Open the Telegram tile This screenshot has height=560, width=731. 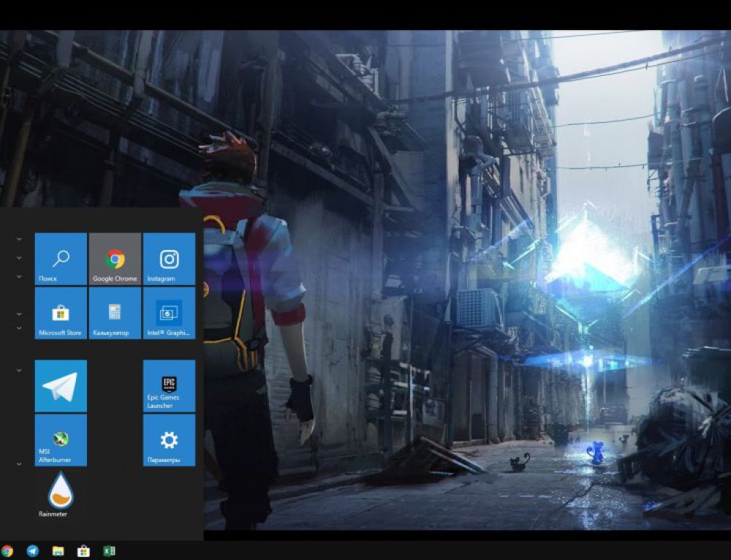click(x=60, y=385)
